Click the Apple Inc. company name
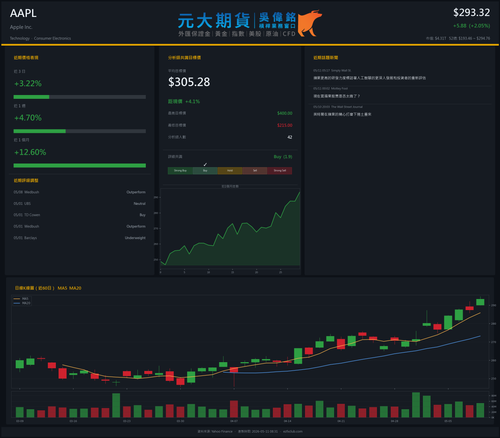Image resolution: width=500 pixels, height=438 pixels. pyautogui.click(x=21, y=27)
